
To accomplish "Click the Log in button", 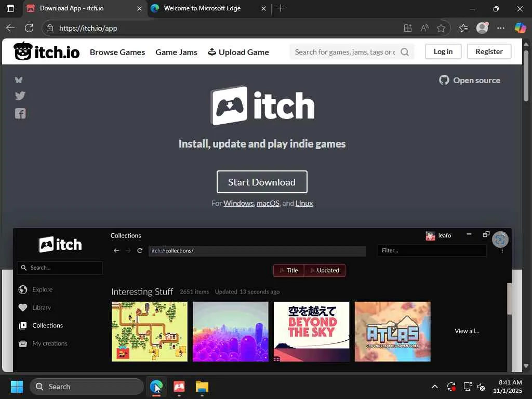I will [x=443, y=51].
